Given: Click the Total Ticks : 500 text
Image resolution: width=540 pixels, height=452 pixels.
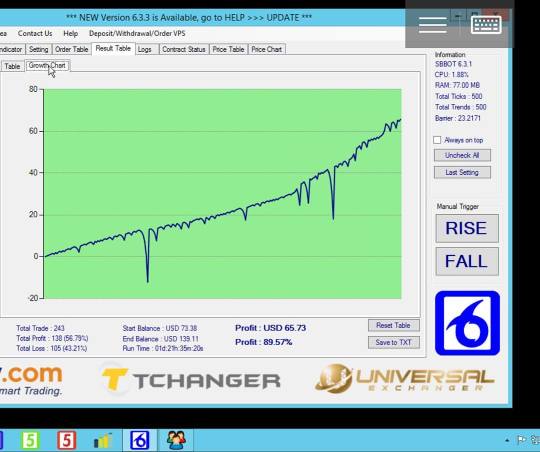Looking at the screenshot, I should [x=458, y=96].
